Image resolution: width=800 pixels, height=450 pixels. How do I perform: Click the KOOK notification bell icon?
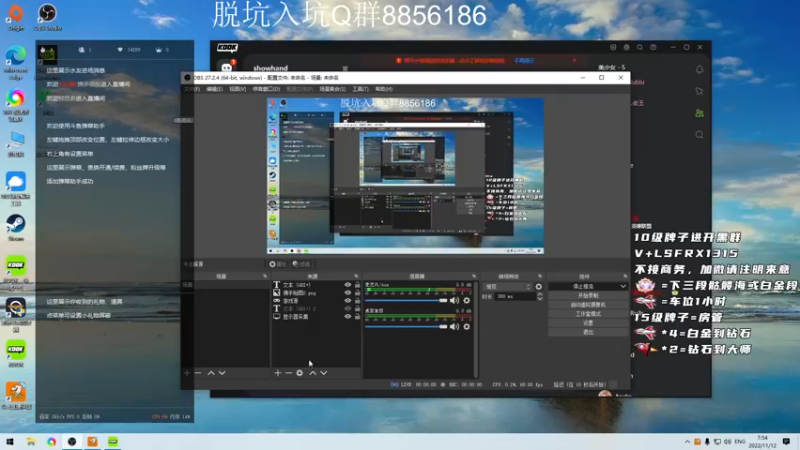tap(699, 69)
